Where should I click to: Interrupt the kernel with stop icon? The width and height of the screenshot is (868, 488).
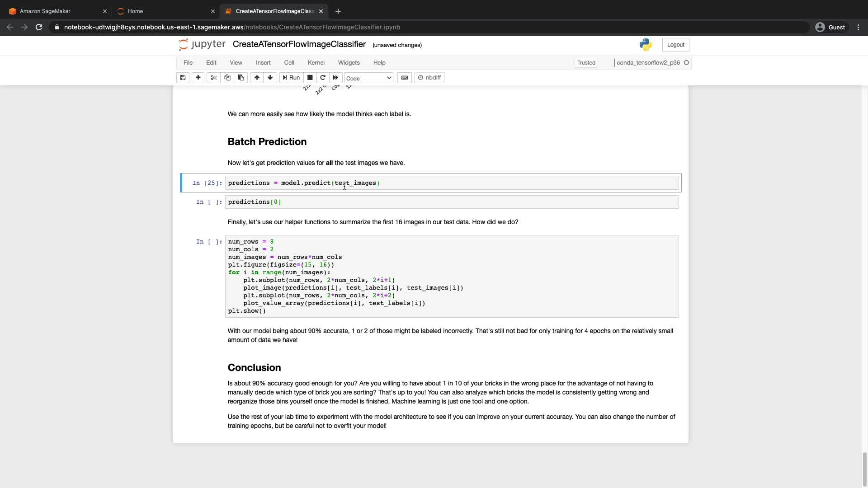[x=310, y=78]
